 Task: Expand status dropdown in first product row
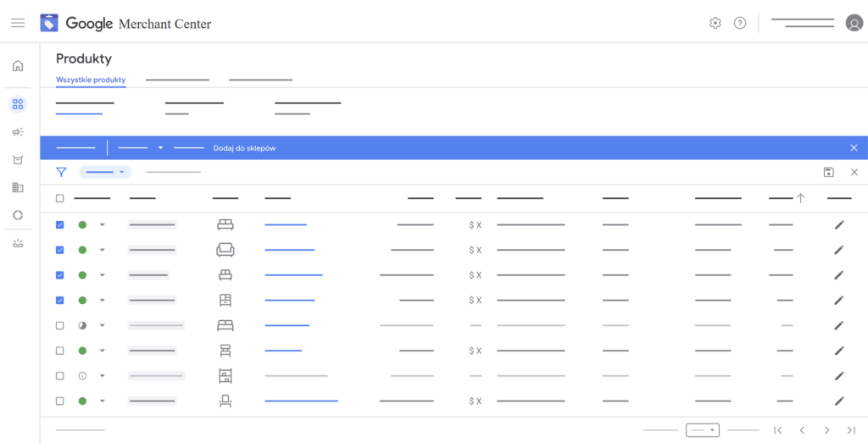[103, 224]
